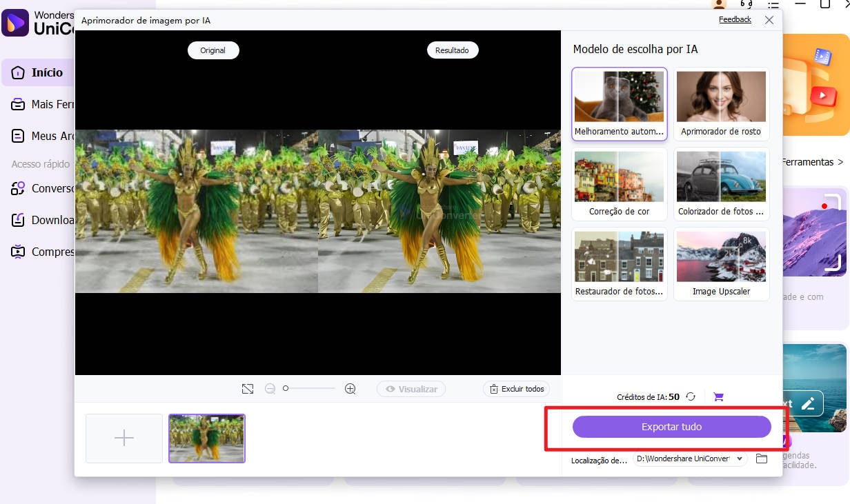Open the Feedback link
This screenshot has height=504, width=850.
click(735, 19)
